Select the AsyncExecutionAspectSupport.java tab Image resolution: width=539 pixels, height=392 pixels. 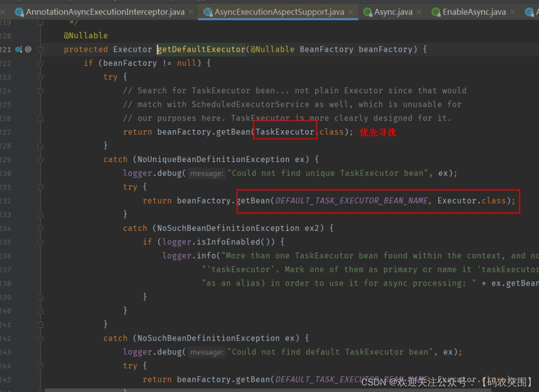[279, 12]
